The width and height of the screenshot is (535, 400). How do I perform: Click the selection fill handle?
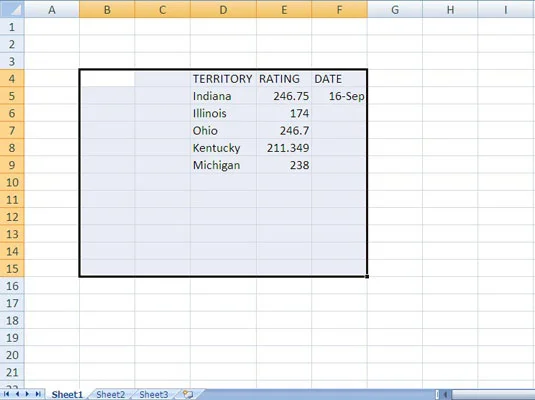click(367, 276)
